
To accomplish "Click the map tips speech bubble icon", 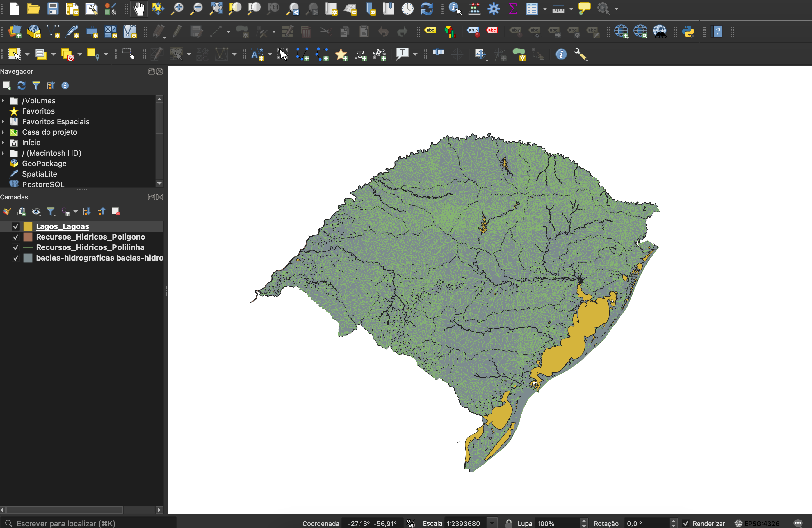I will [x=585, y=8].
